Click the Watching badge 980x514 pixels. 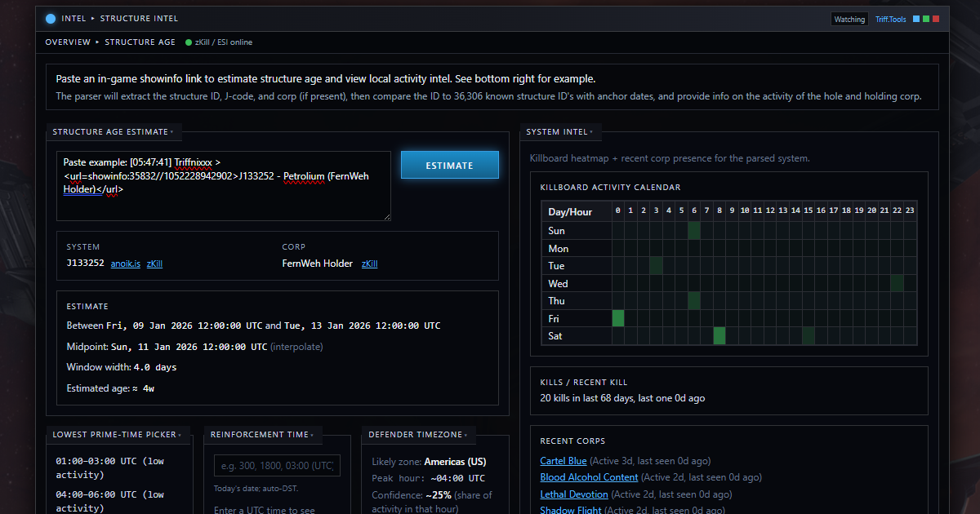tap(849, 19)
